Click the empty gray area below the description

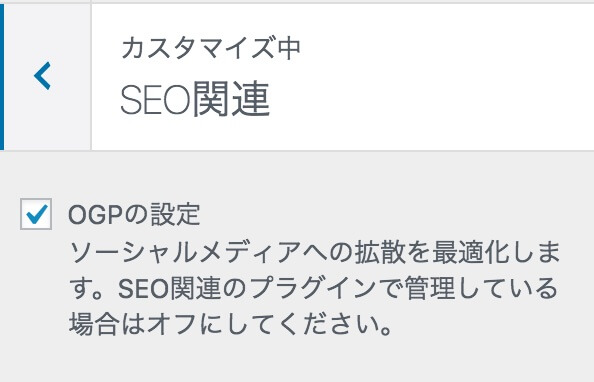click(297, 362)
